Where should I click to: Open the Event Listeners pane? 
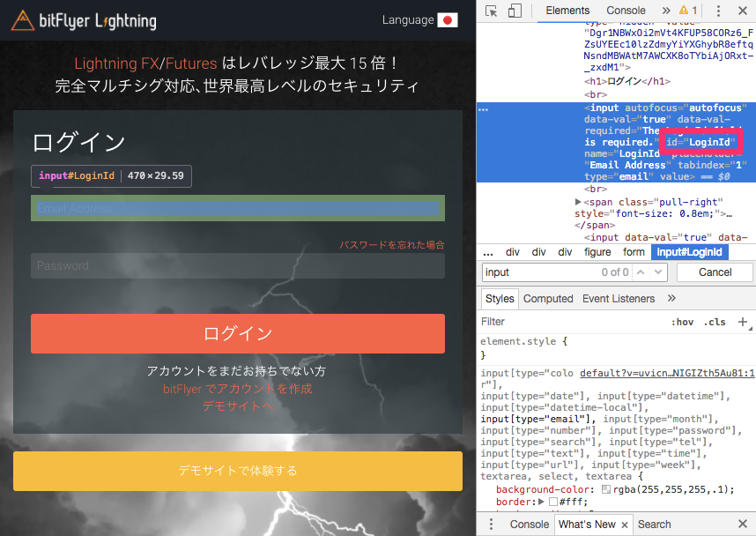pyautogui.click(x=619, y=299)
